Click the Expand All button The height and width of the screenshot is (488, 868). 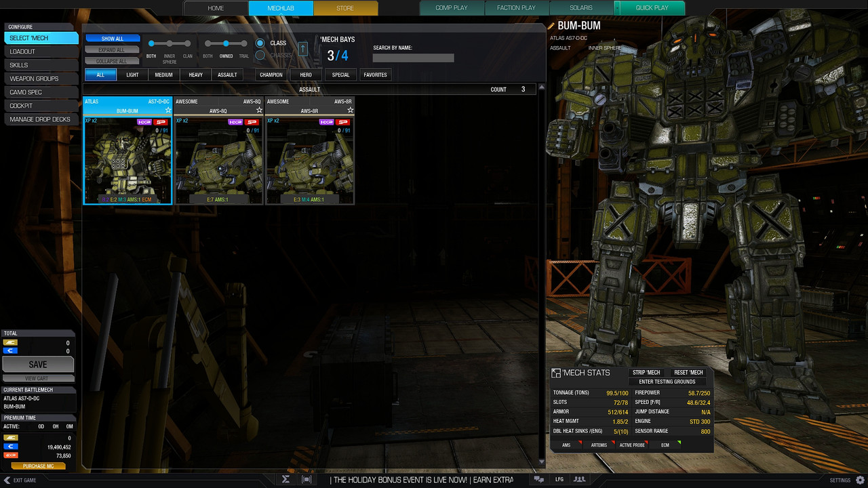click(x=113, y=50)
